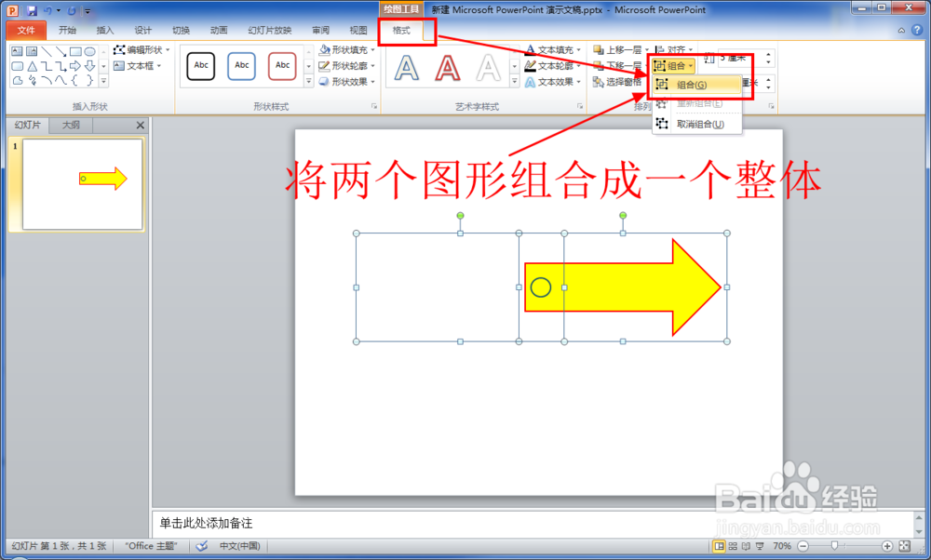
Task: Click the shape height input field
Action: click(740, 58)
